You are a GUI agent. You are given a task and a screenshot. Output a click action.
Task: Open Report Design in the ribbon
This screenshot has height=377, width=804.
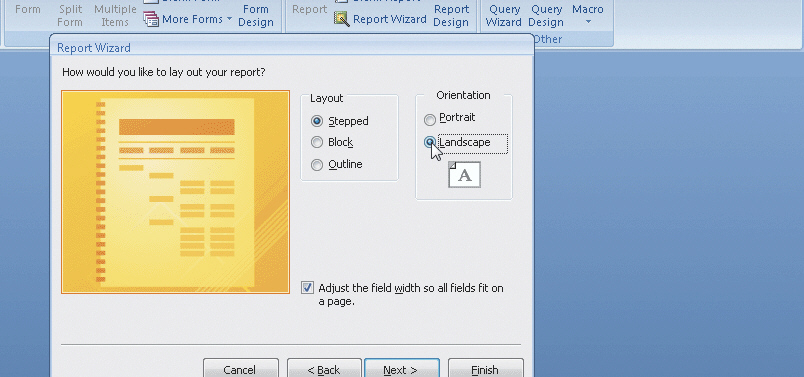coord(451,15)
